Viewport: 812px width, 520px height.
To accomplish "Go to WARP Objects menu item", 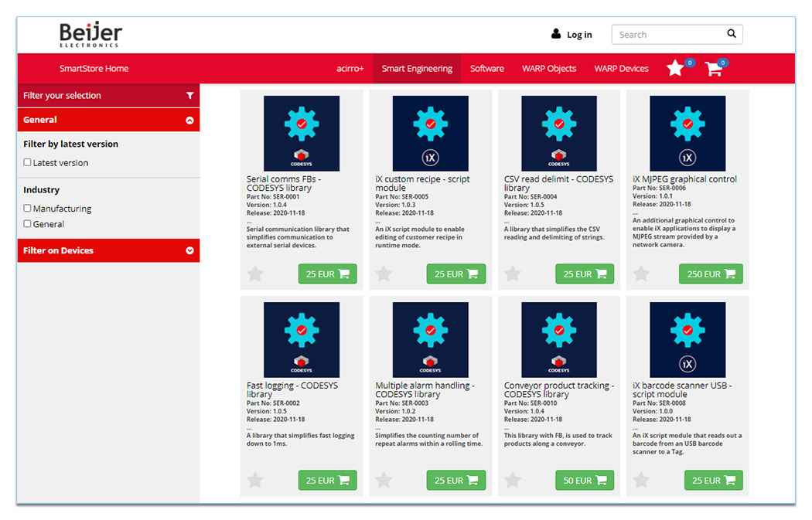I will click(x=549, y=69).
